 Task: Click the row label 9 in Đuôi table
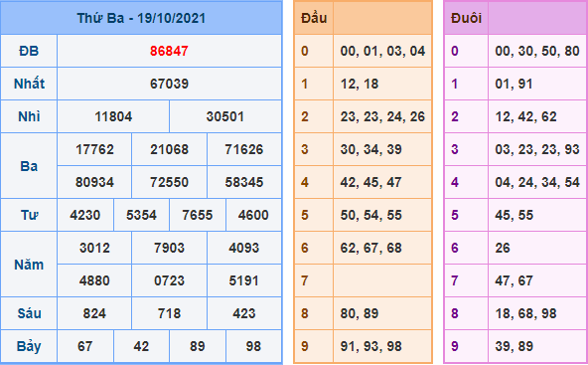click(455, 346)
